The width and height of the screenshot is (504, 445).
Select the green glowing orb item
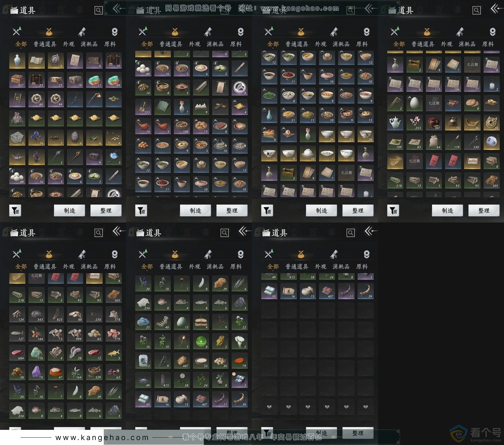coord(201,341)
